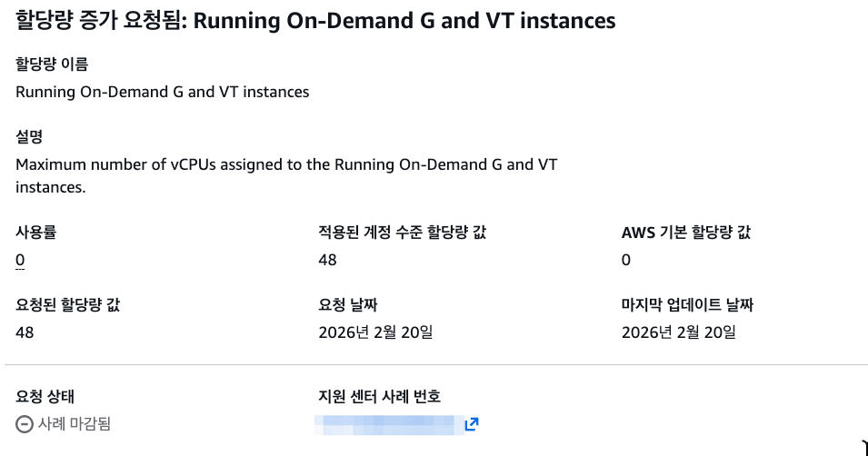This screenshot has height=456, width=868.
Task: Click the date under 마지막 업데이트 날짜
Action: click(x=678, y=332)
